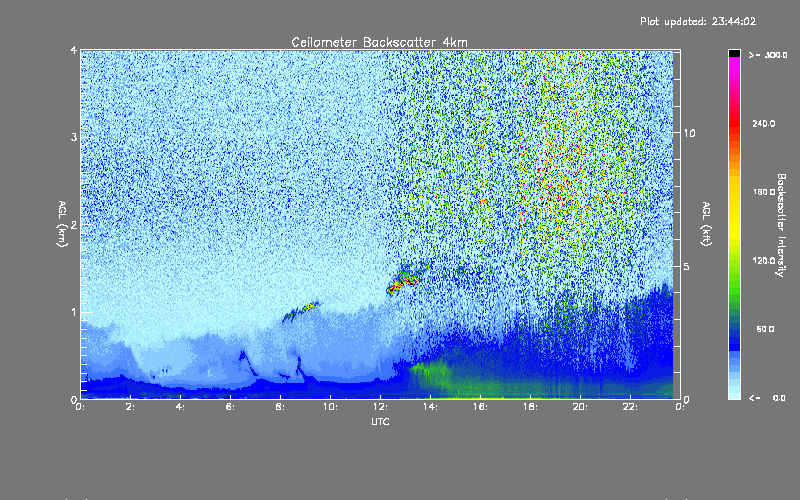Click the right 'AGL (kft)' axis label

707,224
